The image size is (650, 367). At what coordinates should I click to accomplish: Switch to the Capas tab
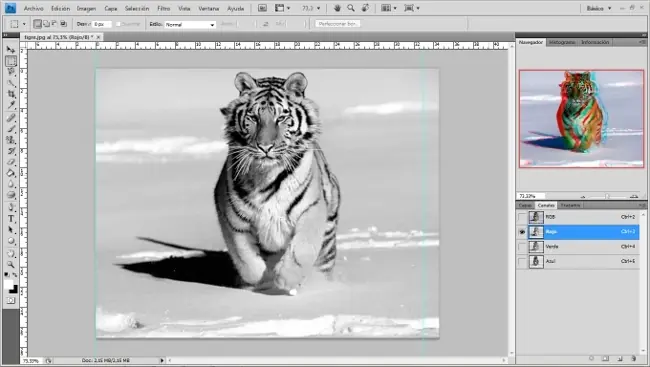(525, 205)
